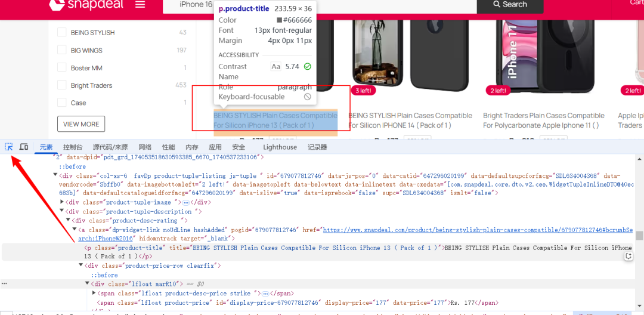This screenshot has height=315, width=644.
Task: Open the three-dot actions for lfloat marR10 row
Action: (x=4, y=284)
